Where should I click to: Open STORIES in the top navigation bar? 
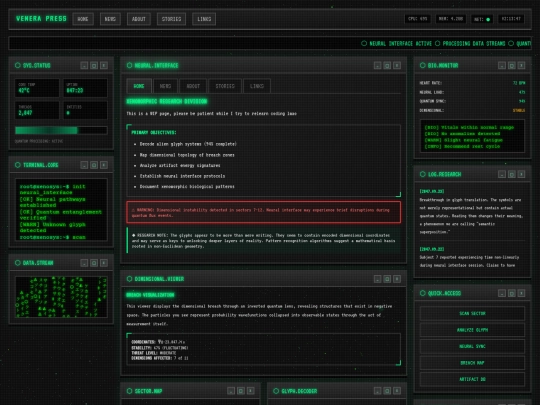point(172,19)
